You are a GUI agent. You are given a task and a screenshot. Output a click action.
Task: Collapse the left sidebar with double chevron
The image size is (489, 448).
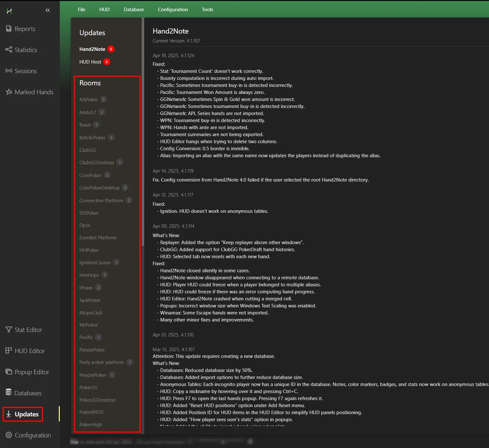click(x=48, y=10)
